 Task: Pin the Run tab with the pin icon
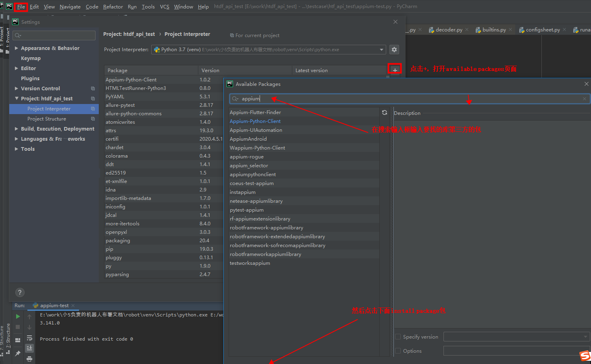coord(18,353)
